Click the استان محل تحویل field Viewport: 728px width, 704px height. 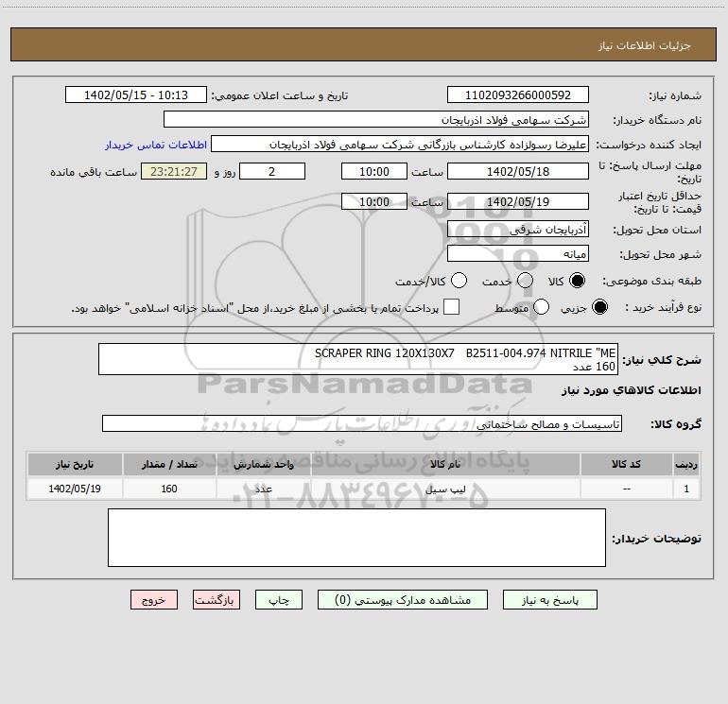(x=518, y=229)
